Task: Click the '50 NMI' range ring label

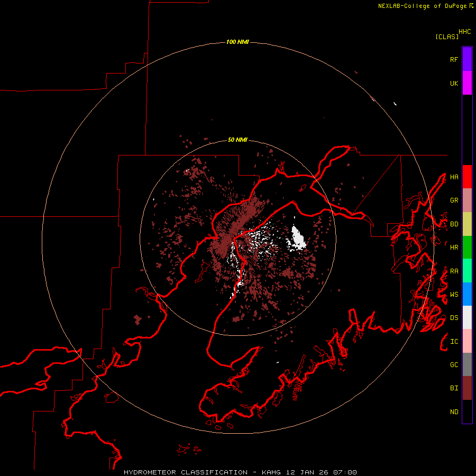Action: [237, 140]
